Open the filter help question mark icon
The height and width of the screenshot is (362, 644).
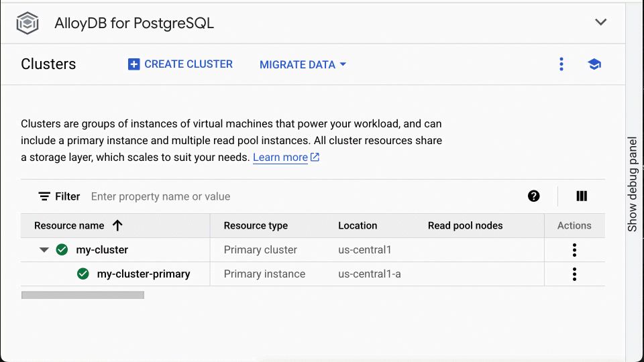click(533, 196)
